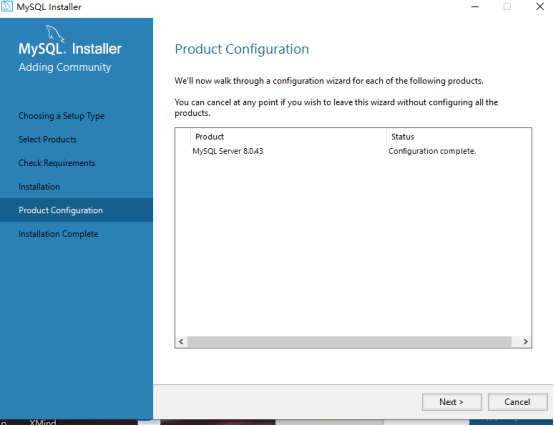Image resolution: width=554 pixels, height=426 pixels.
Task: Click the Next > button
Action: tap(452, 402)
